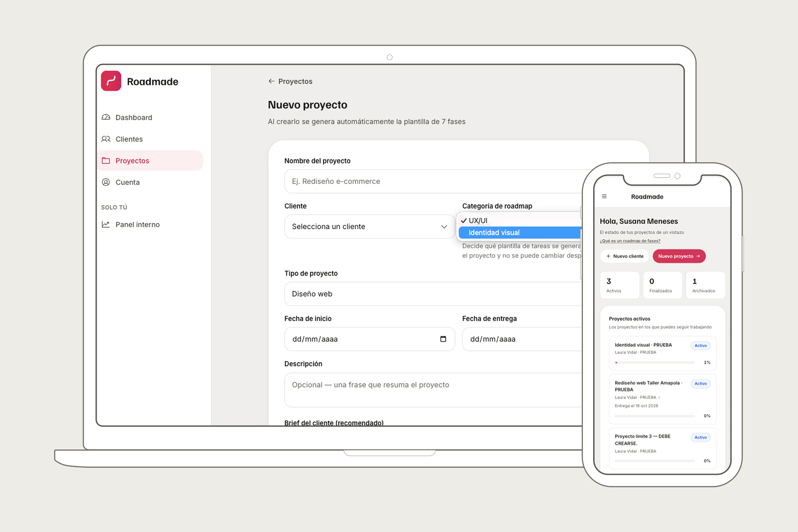Screen dimensions: 798x532
Task: Click the Cuenta user icon
Action: [x=106, y=182]
